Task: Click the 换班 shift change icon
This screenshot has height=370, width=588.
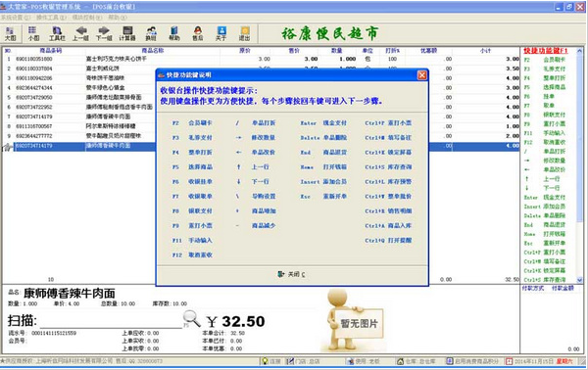Action: [x=151, y=33]
